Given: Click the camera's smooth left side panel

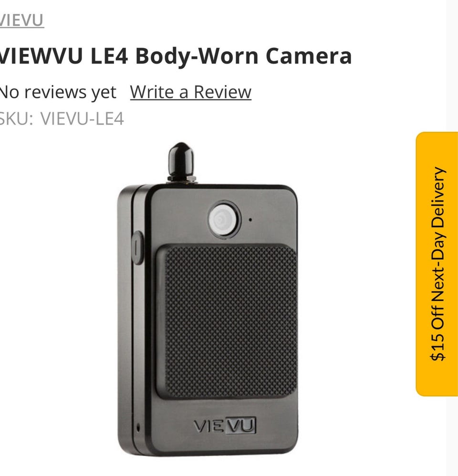Looking at the screenshot, I should (125, 322).
